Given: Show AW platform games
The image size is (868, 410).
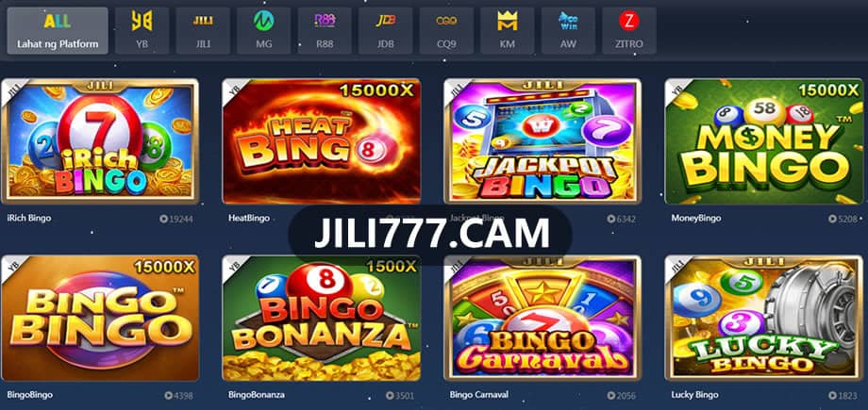Looking at the screenshot, I should [568, 30].
